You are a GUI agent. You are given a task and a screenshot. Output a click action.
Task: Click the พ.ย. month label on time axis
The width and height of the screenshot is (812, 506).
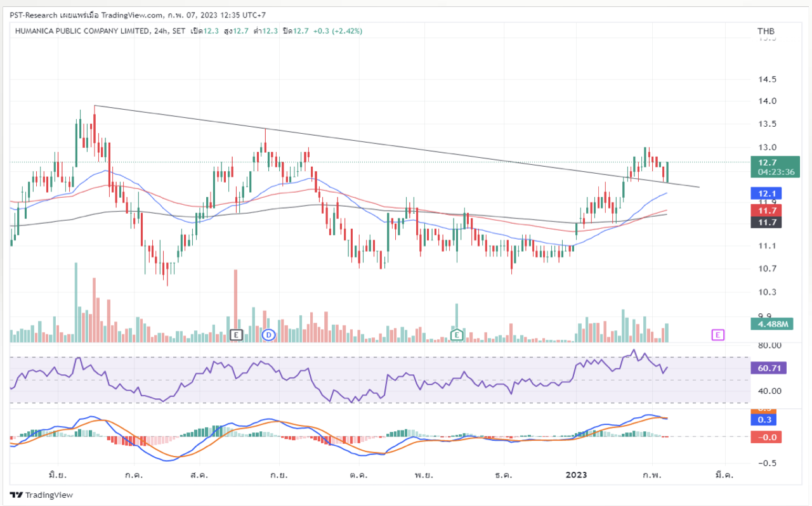(424, 474)
